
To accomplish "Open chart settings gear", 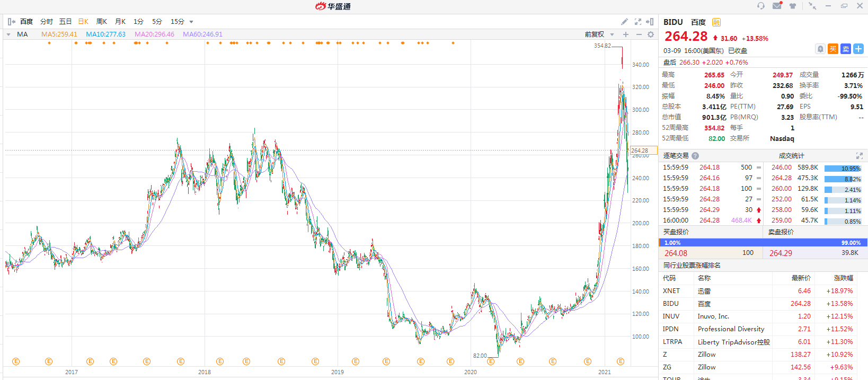I will 651,34.
